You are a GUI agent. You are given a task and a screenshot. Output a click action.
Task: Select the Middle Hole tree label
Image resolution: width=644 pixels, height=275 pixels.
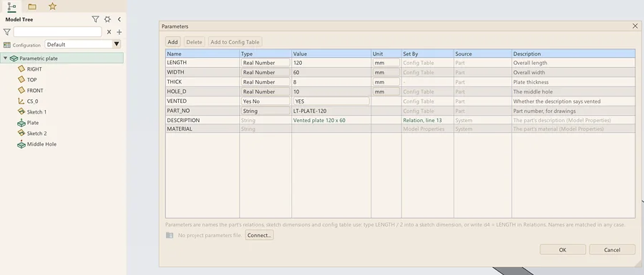tap(42, 144)
